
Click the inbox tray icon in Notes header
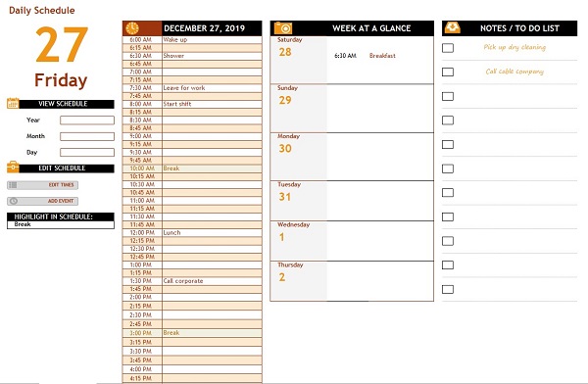(x=452, y=27)
